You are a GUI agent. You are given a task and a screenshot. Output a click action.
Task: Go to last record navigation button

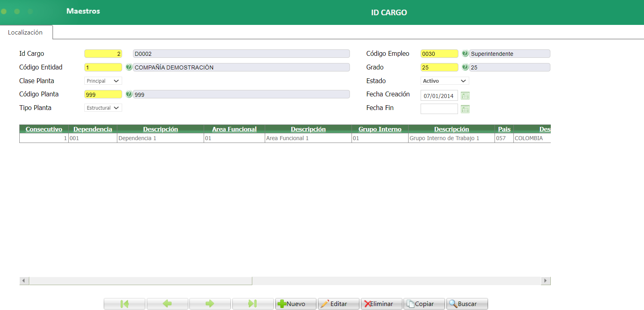click(x=253, y=304)
